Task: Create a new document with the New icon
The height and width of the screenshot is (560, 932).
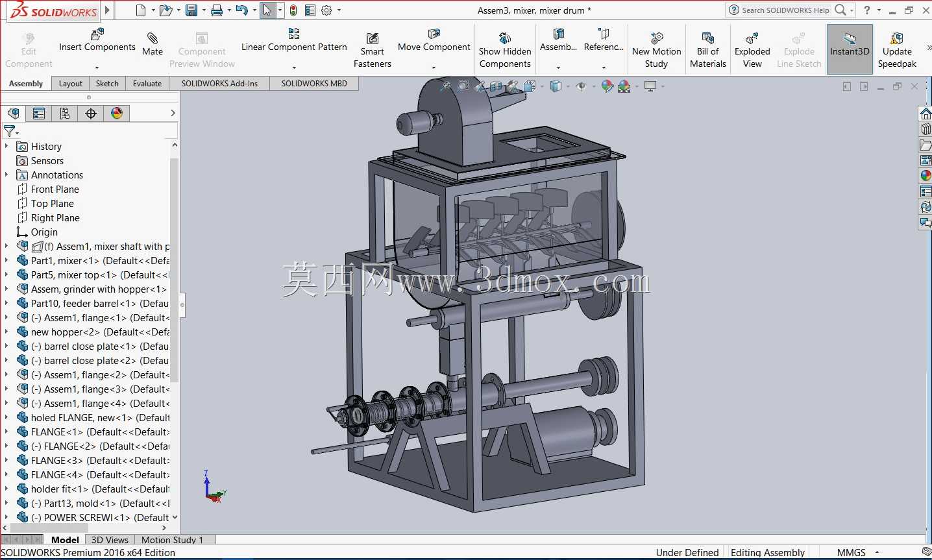Action: coord(141,10)
